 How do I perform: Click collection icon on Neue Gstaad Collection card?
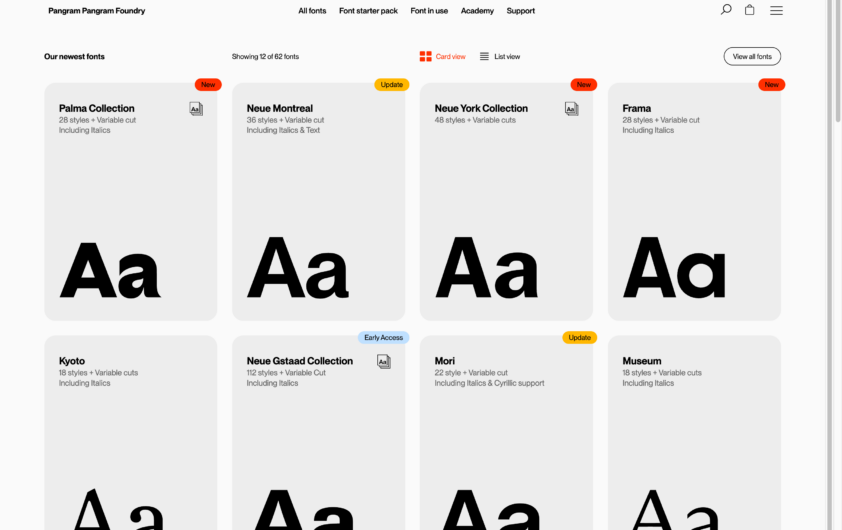383,361
